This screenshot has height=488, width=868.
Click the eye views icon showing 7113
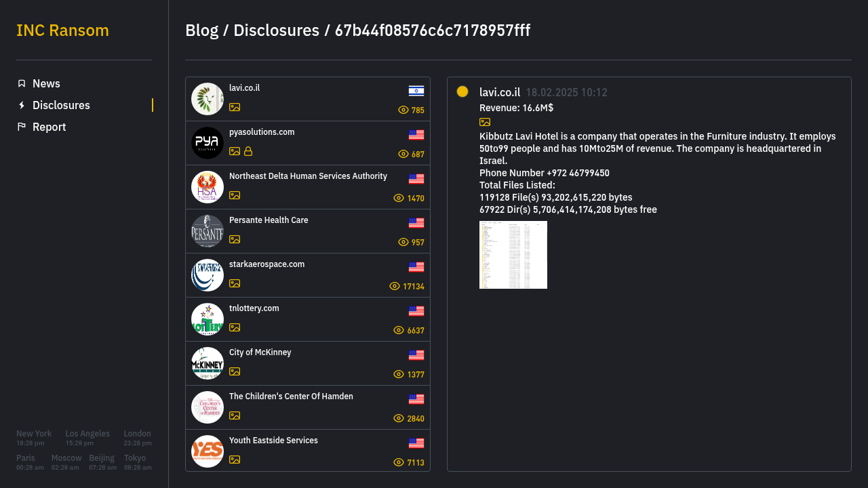pyautogui.click(x=399, y=462)
